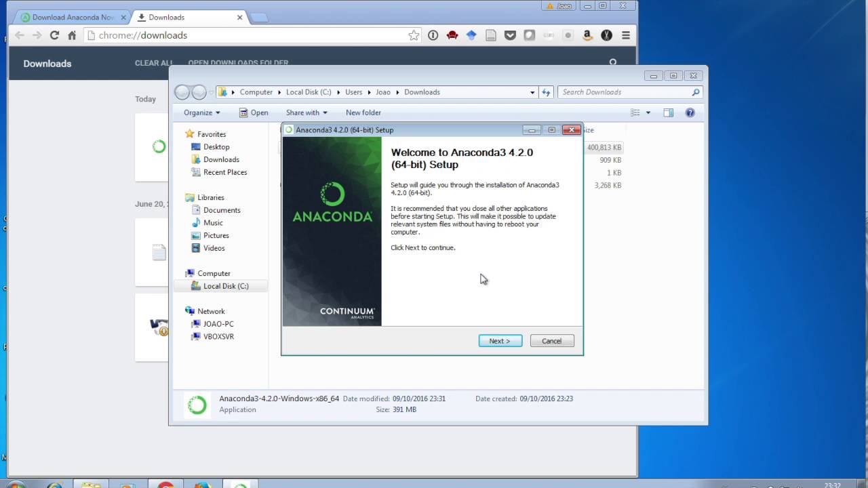Image resolution: width=868 pixels, height=488 pixels.
Task: Change view using the view icon
Action: point(635,113)
